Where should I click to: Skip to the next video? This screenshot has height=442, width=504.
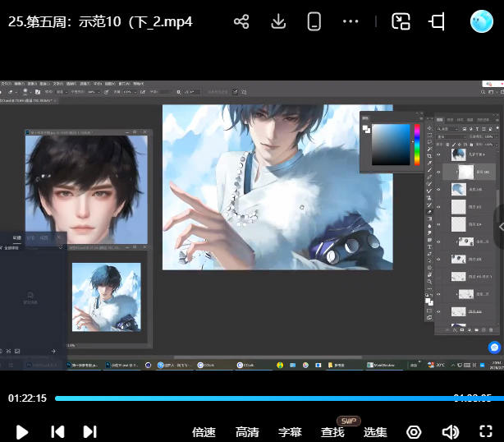(90, 431)
